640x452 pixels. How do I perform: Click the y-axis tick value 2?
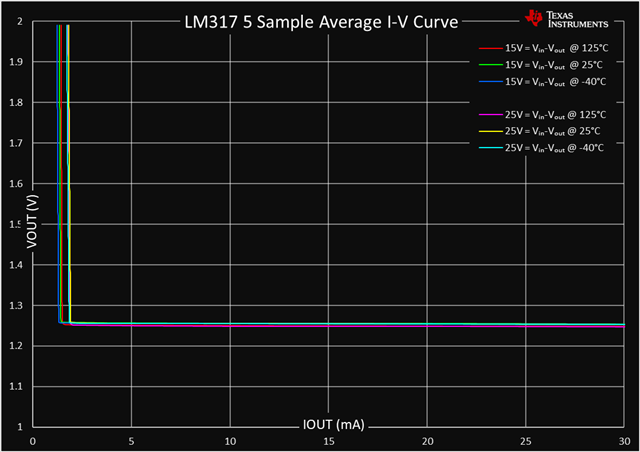20,22
